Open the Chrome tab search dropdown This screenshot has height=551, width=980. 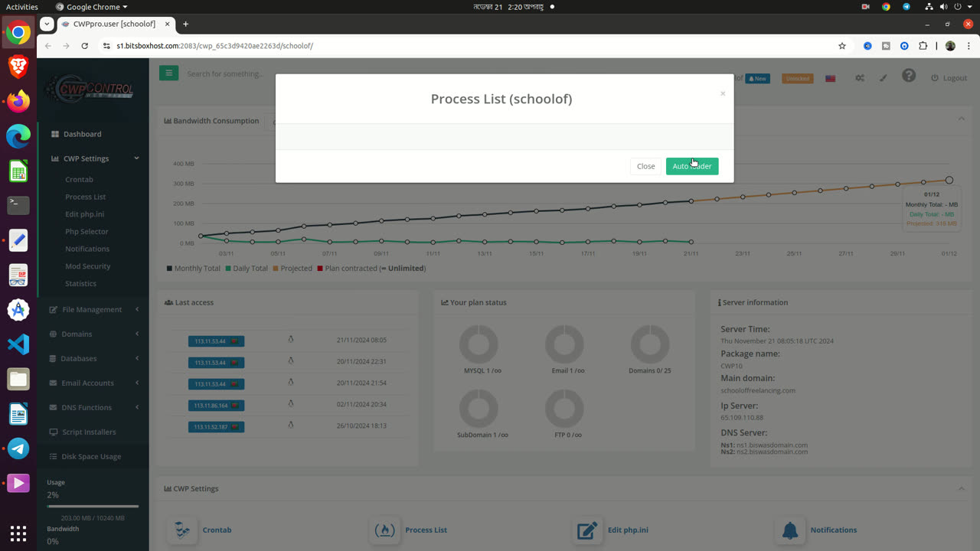click(47, 24)
